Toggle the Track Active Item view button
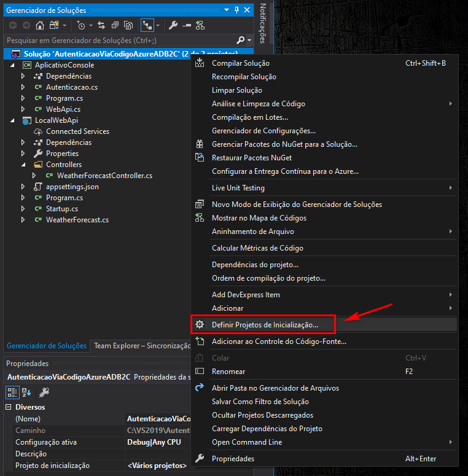Image resolution: width=468 pixels, height=476 pixels. [147, 25]
